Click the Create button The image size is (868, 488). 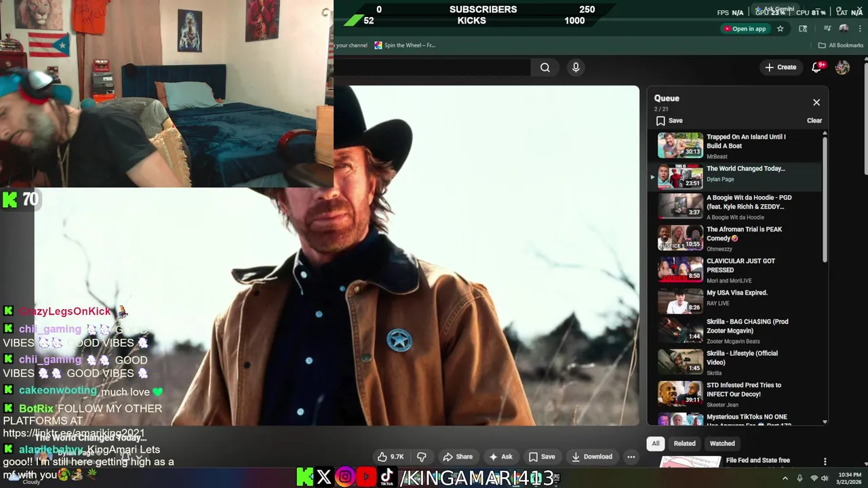pyautogui.click(x=781, y=67)
